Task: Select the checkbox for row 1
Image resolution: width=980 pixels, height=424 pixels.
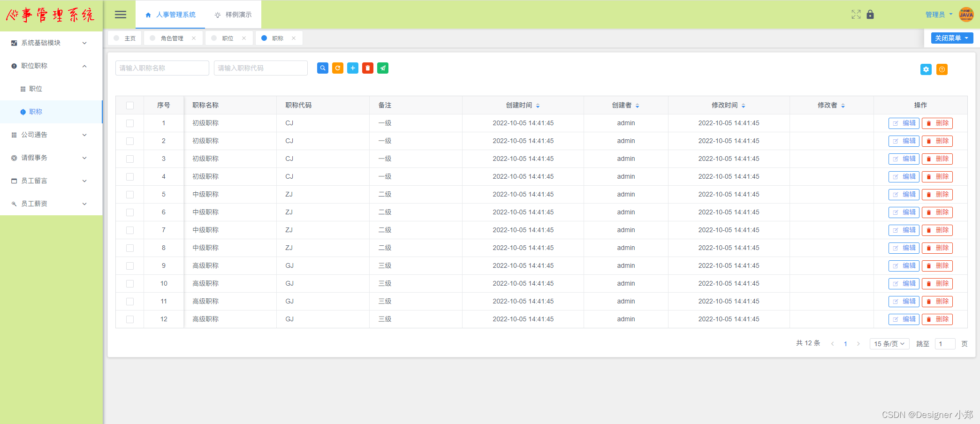Action: coord(130,123)
